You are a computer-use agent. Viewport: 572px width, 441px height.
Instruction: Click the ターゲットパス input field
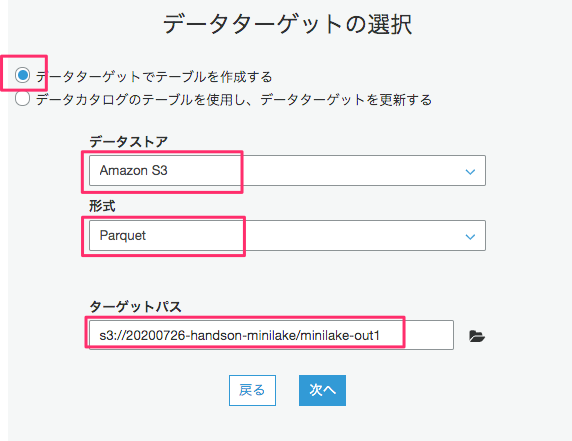point(271,335)
